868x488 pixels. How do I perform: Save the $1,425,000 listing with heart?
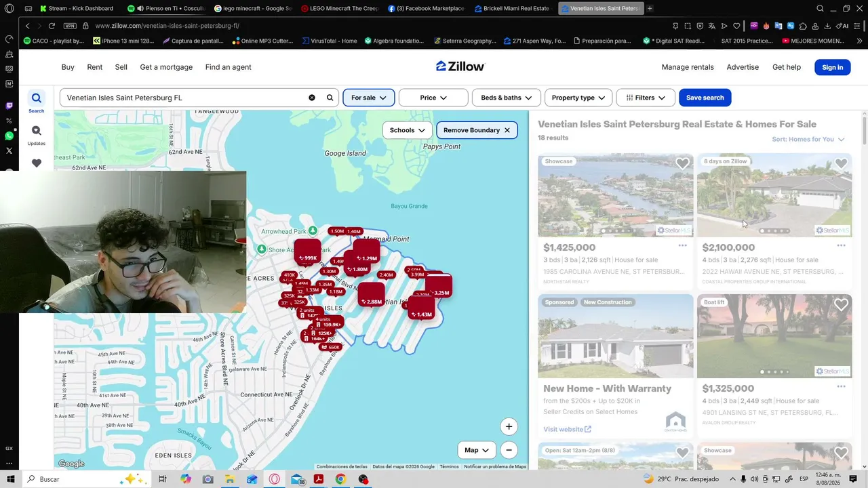[682, 163]
